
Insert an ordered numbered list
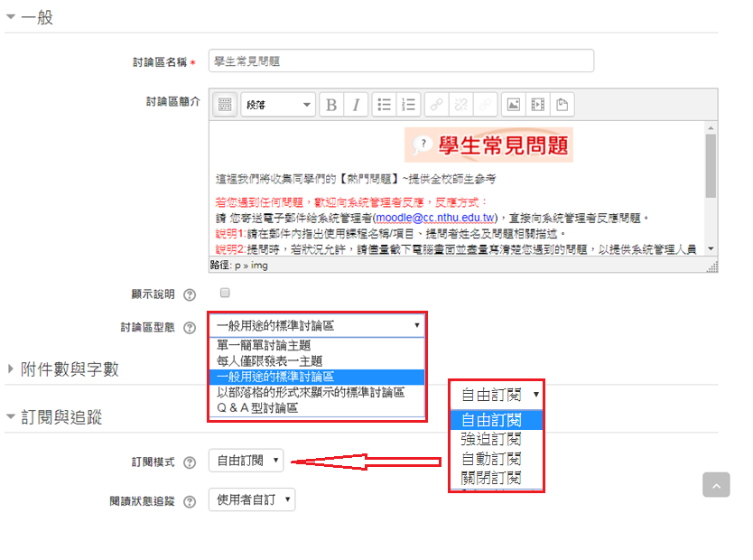(x=407, y=104)
